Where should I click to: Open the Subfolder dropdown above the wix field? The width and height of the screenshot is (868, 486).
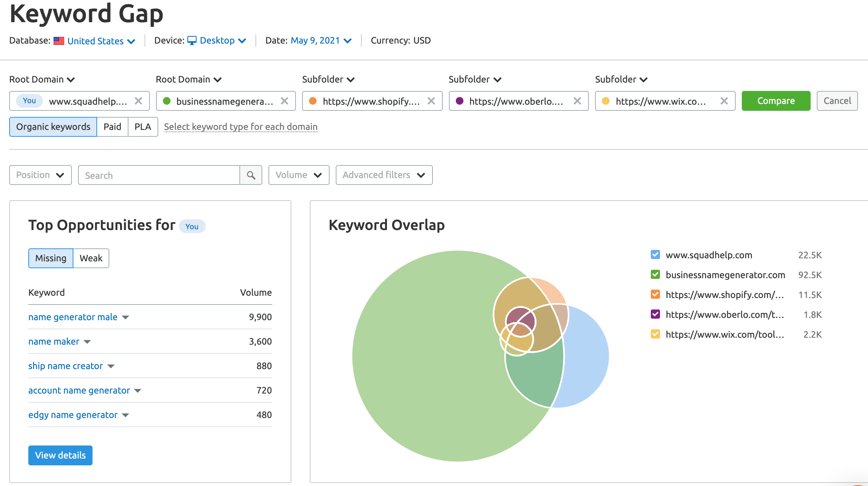coord(621,79)
